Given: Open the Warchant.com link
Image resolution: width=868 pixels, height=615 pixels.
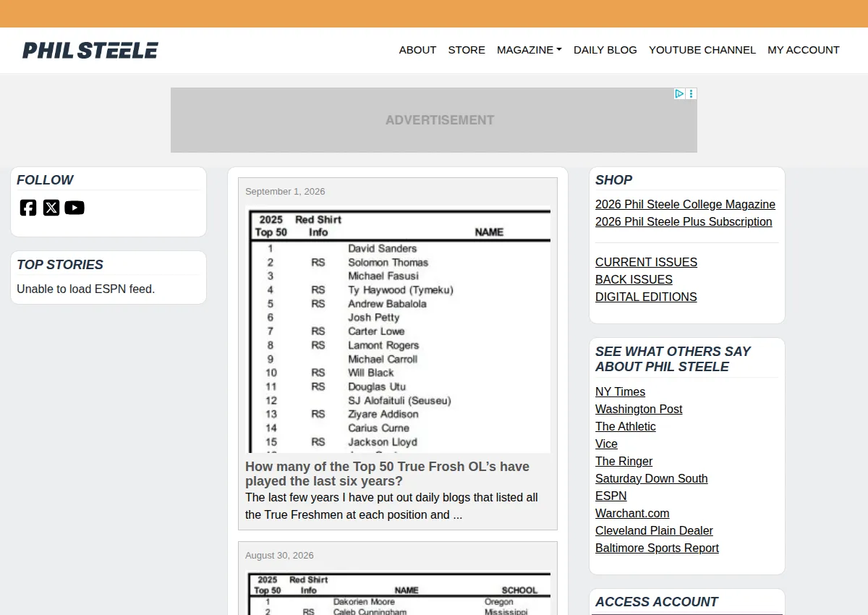Looking at the screenshot, I should [632, 514].
